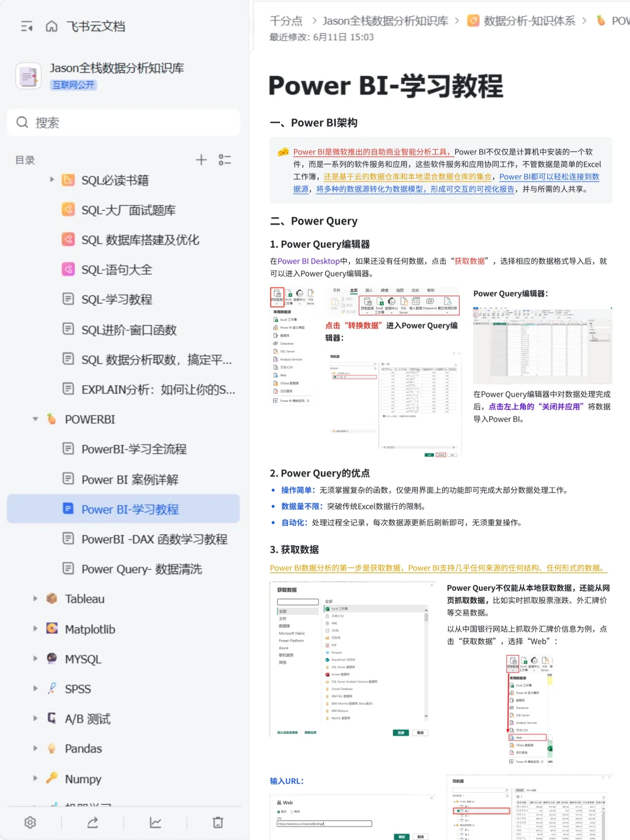Click the 搜索 search field
The width and height of the screenshot is (630, 840).
click(123, 123)
